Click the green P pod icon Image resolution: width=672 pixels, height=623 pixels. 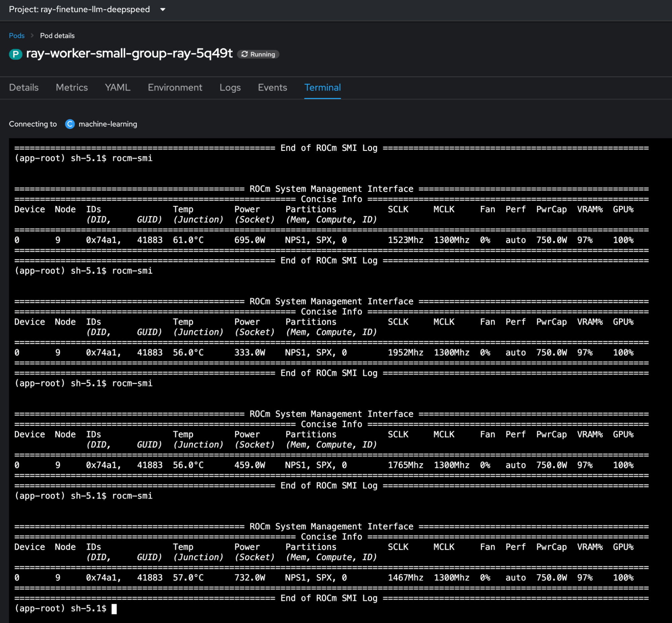[15, 54]
